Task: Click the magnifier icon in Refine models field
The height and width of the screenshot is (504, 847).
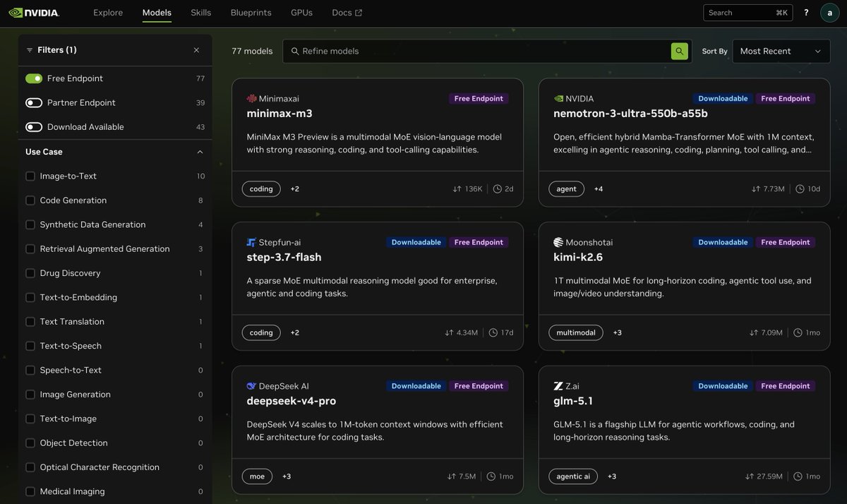Action: (x=295, y=51)
